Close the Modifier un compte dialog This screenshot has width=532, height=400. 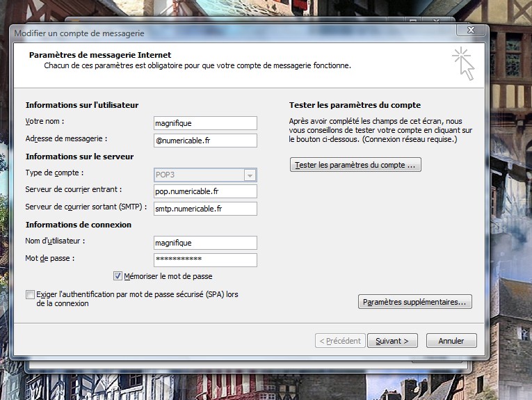(471, 31)
